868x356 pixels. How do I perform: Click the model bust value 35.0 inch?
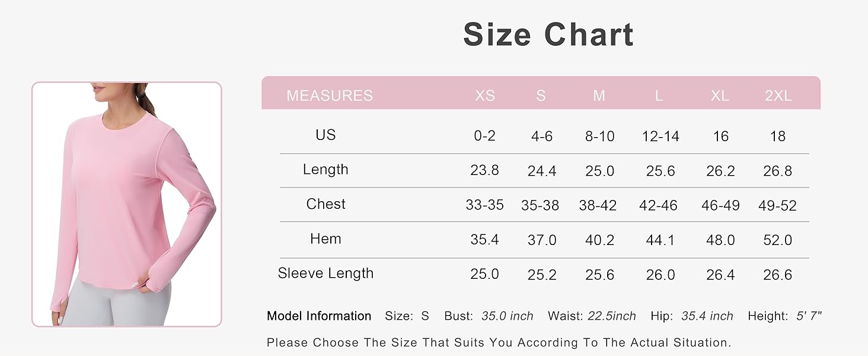(x=507, y=316)
